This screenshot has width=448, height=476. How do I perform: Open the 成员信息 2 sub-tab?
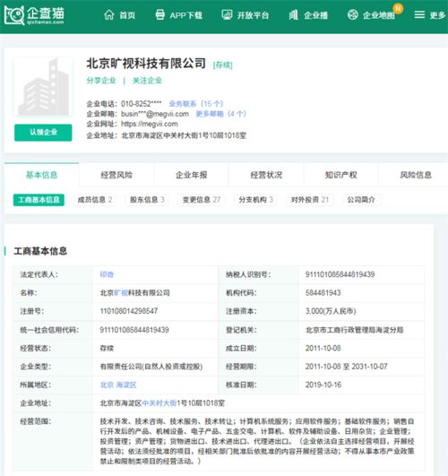[x=95, y=200]
